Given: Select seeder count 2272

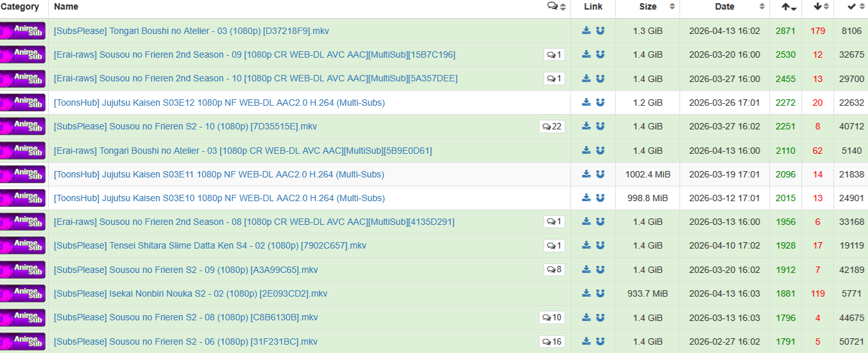Looking at the screenshot, I should [785, 103].
